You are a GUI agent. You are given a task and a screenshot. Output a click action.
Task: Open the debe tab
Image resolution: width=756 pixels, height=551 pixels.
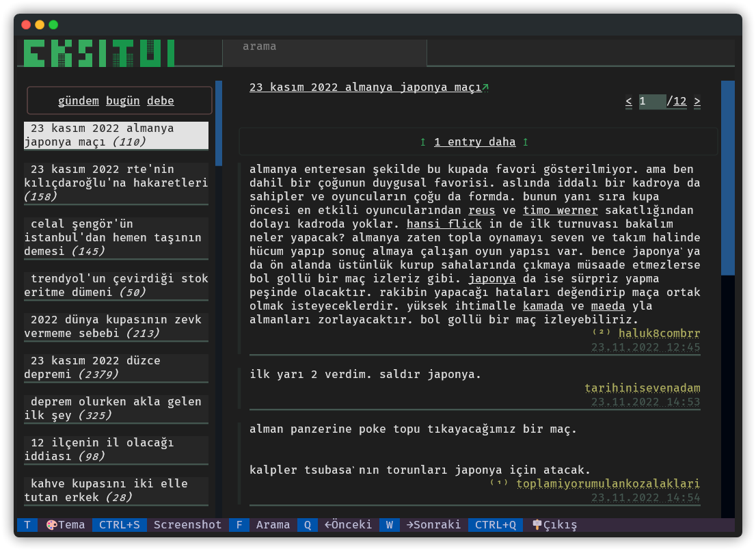[x=161, y=100]
